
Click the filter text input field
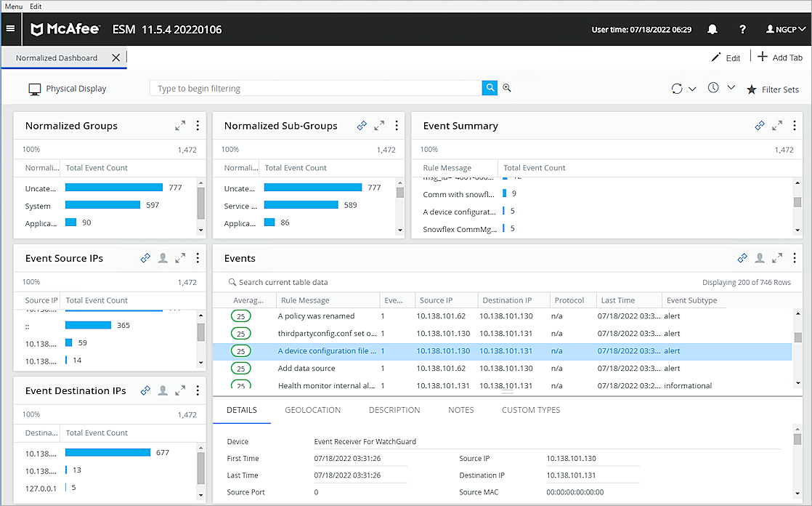click(316, 89)
